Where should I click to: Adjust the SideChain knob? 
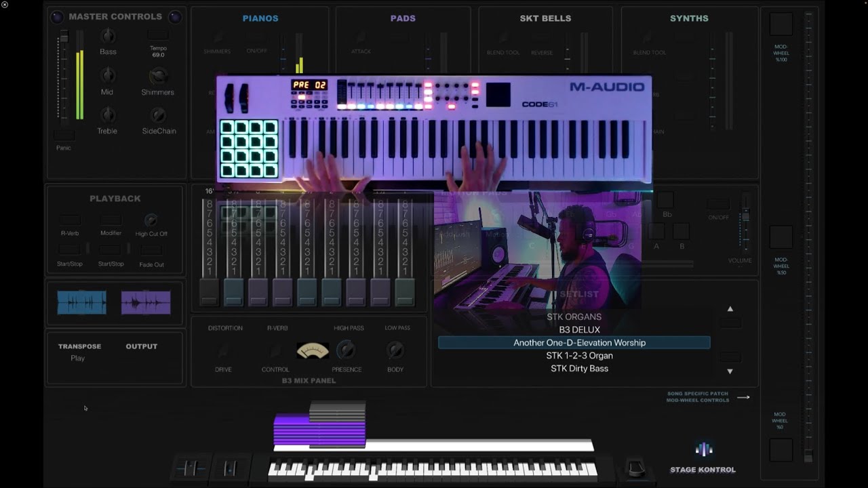coord(158,115)
